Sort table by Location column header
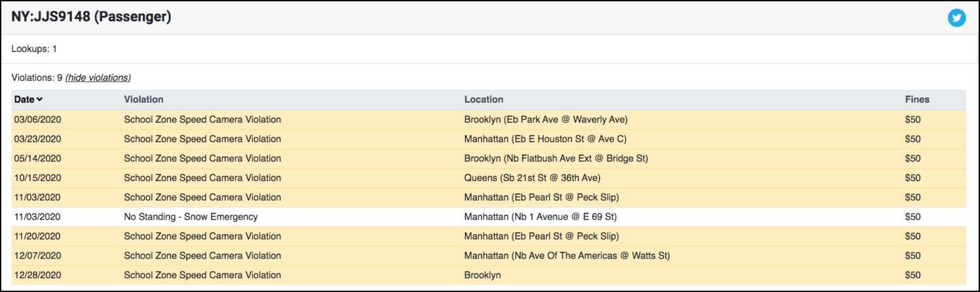The height and width of the screenshot is (292, 980). (483, 100)
